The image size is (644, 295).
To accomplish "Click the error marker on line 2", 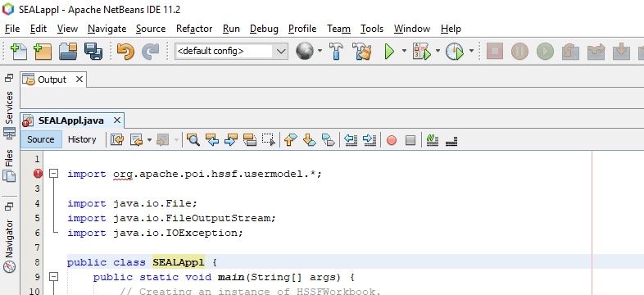I will click(38, 174).
